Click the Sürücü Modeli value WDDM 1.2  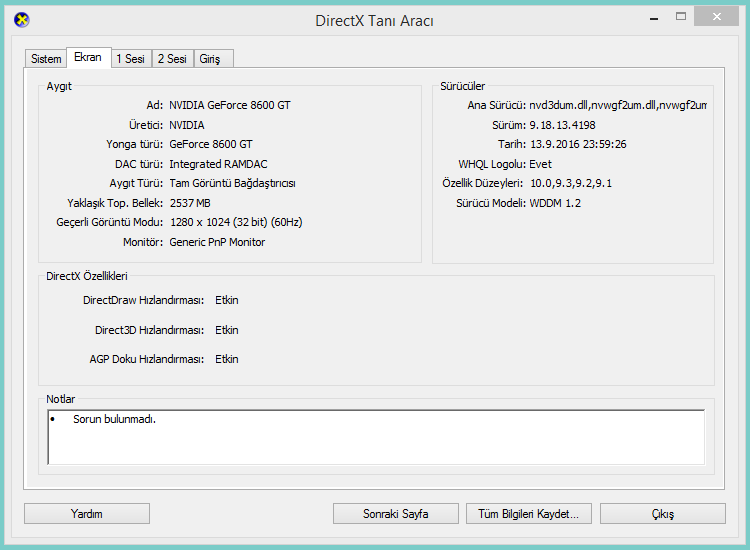(x=555, y=203)
